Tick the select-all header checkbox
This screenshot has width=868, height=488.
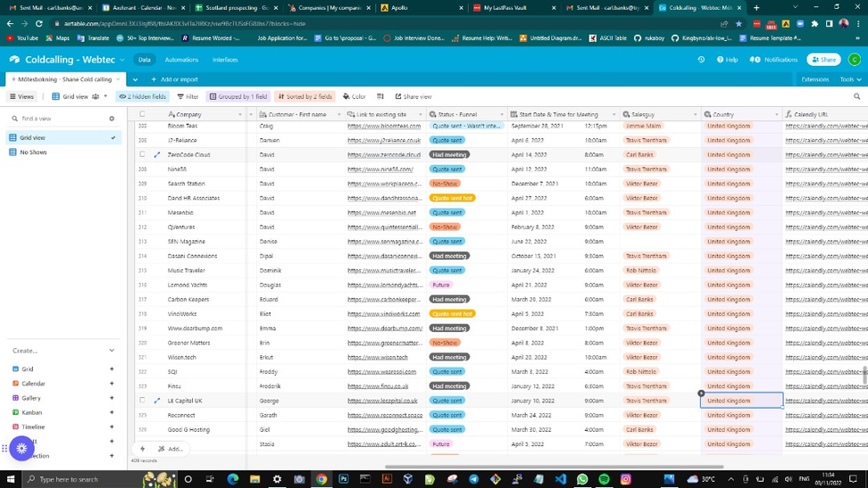click(142, 114)
